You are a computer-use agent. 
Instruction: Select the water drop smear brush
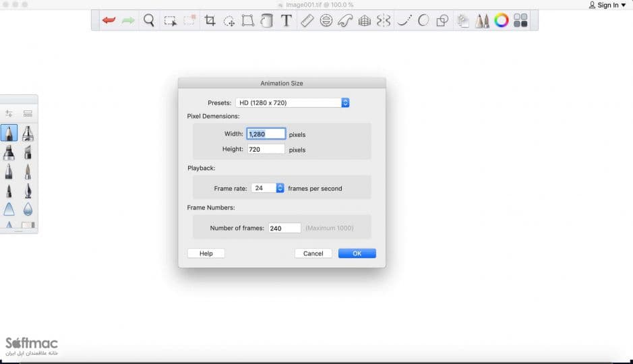click(28, 209)
